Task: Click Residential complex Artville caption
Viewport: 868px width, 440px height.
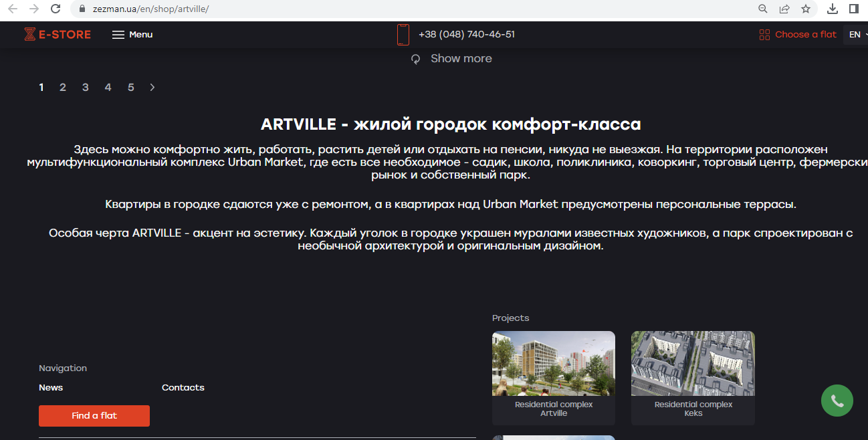Action: (x=554, y=409)
